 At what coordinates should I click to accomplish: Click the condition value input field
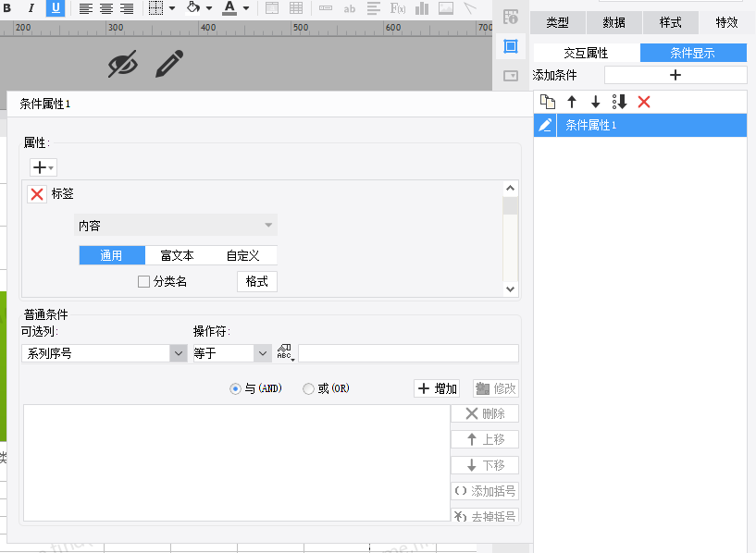tap(408, 353)
